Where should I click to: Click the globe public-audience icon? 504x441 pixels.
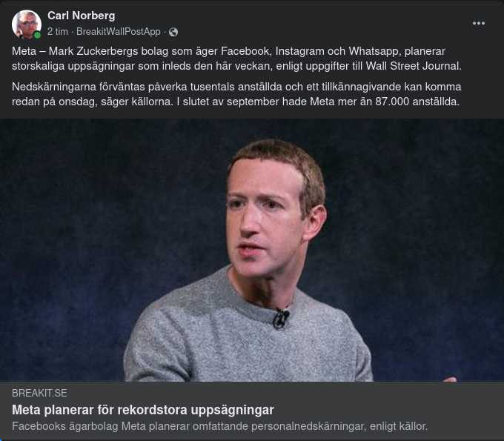click(173, 33)
